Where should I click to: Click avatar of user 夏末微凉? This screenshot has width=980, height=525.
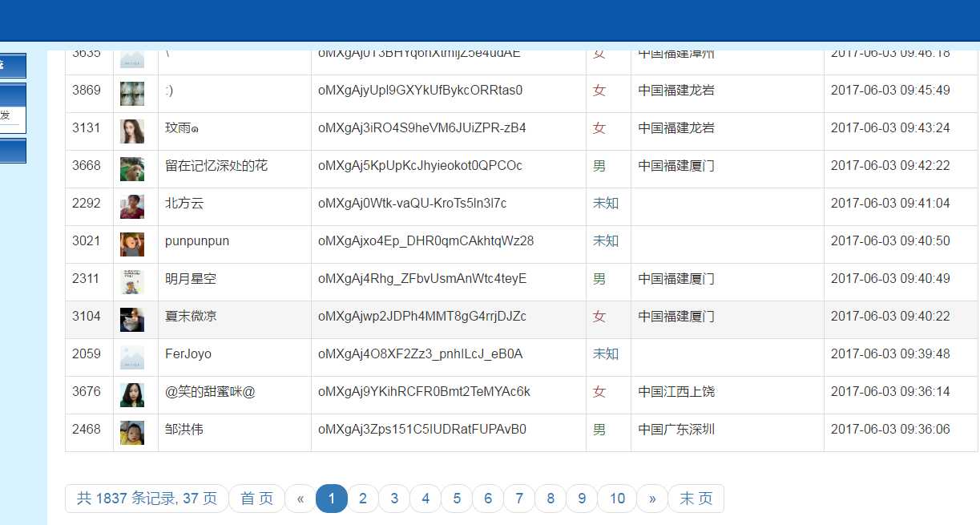[132, 320]
